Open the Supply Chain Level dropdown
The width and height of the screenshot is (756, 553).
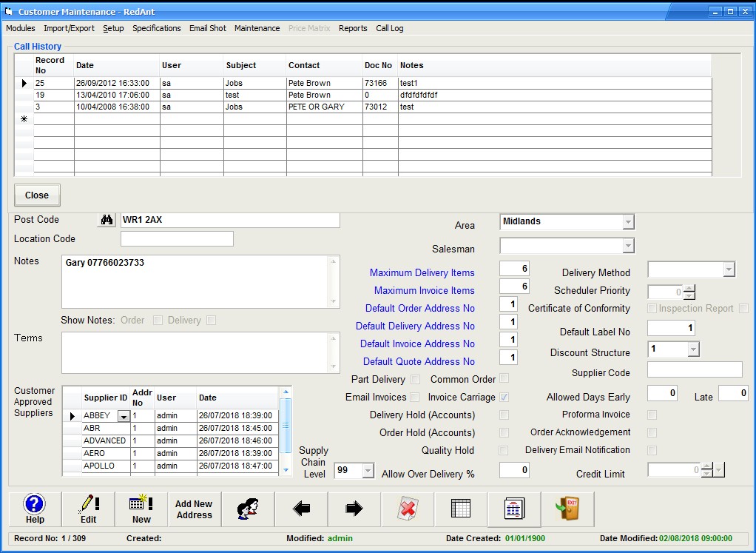point(366,471)
